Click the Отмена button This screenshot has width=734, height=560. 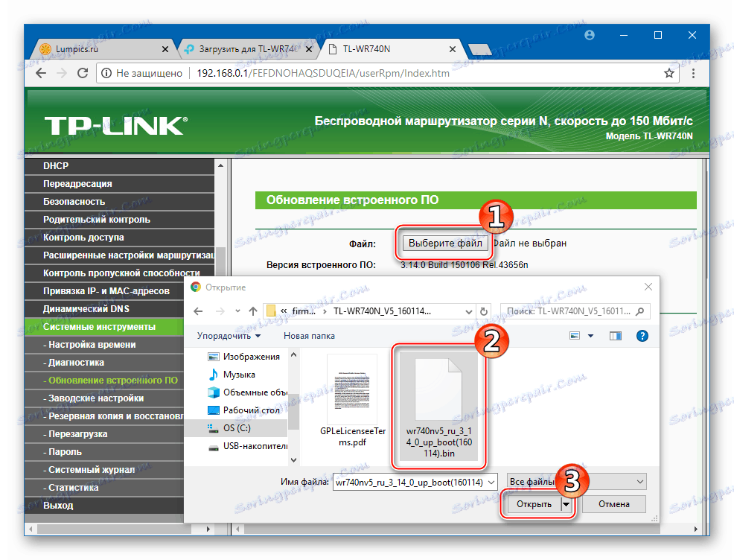[x=613, y=504]
